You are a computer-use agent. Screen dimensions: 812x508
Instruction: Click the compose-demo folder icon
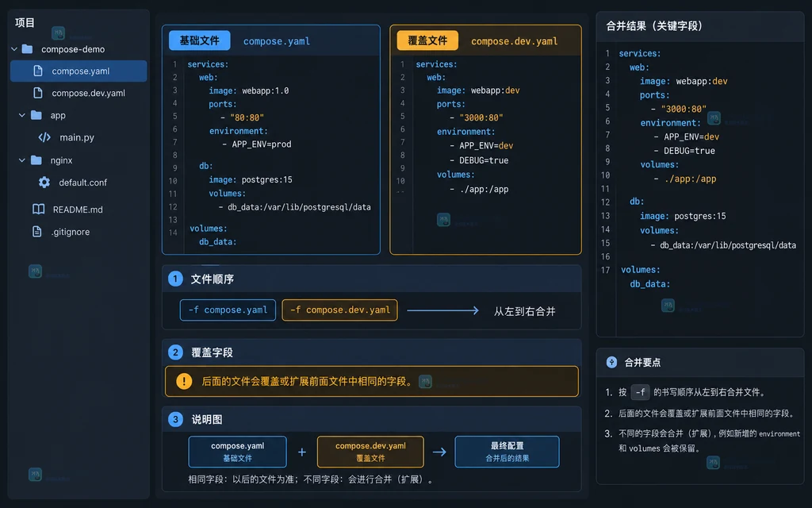[x=28, y=49]
